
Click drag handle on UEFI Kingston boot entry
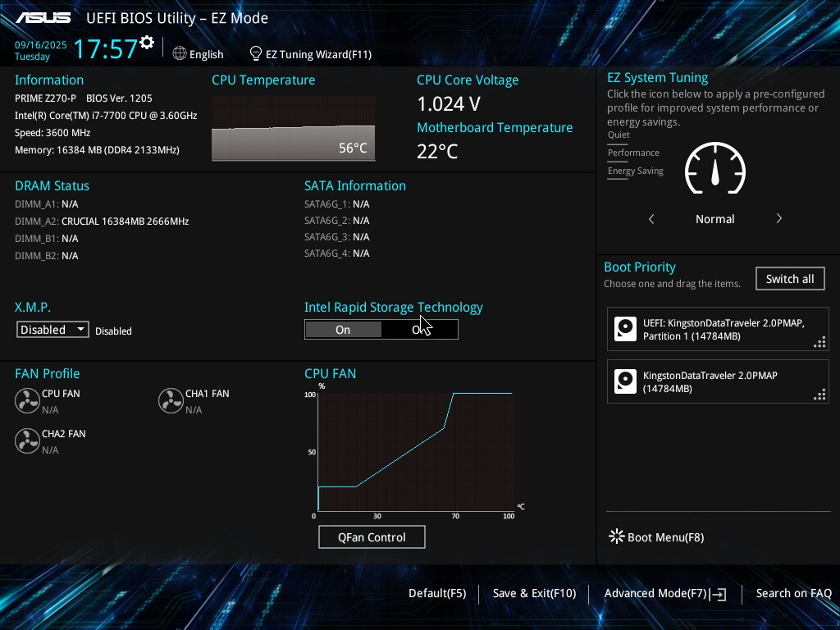819,342
